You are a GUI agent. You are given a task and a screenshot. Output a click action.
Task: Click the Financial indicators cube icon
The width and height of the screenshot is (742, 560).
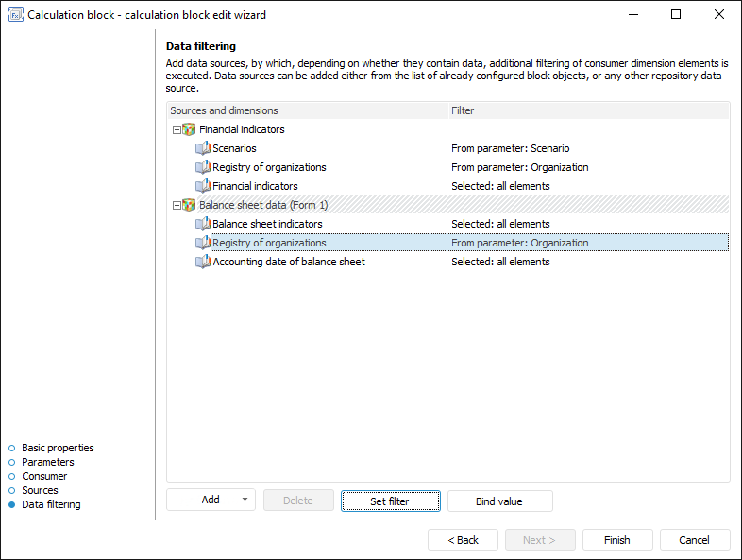pyautogui.click(x=189, y=129)
